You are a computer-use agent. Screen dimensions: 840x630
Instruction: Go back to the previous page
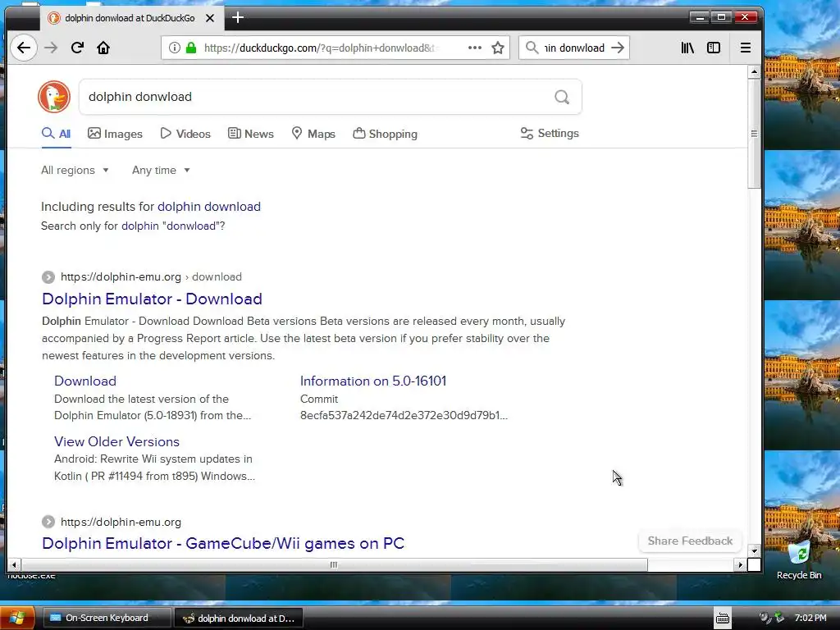pos(24,48)
